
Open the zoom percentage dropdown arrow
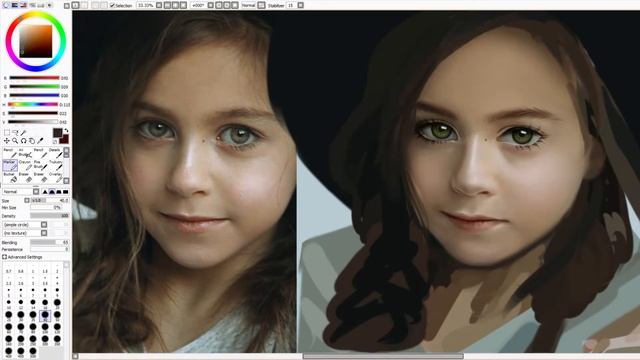point(160,5)
